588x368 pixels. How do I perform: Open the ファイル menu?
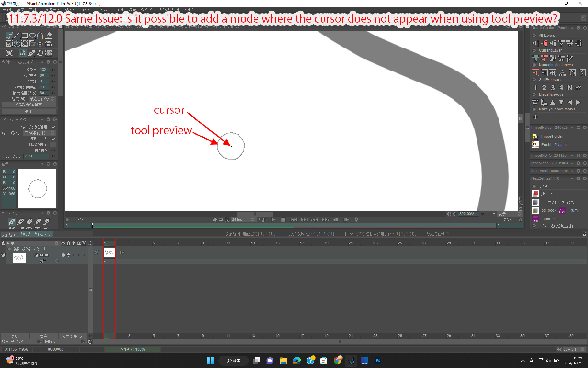6,10
